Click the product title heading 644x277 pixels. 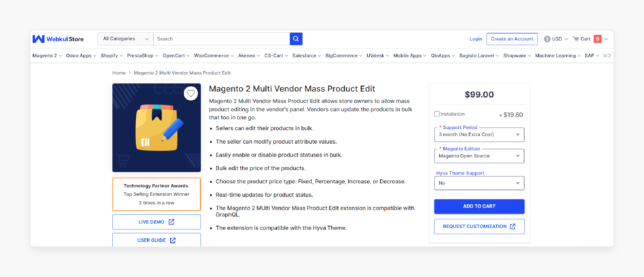tap(292, 89)
